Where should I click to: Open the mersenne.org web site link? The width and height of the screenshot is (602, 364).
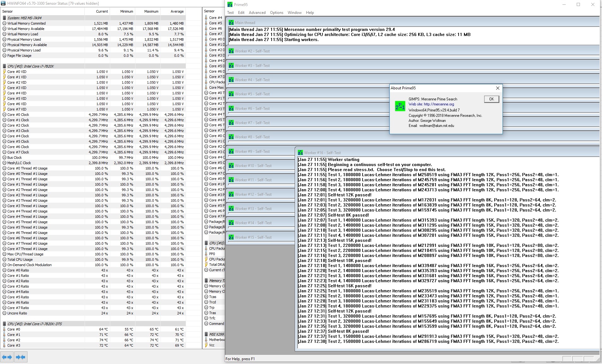pyautogui.click(x=431, y=104)
